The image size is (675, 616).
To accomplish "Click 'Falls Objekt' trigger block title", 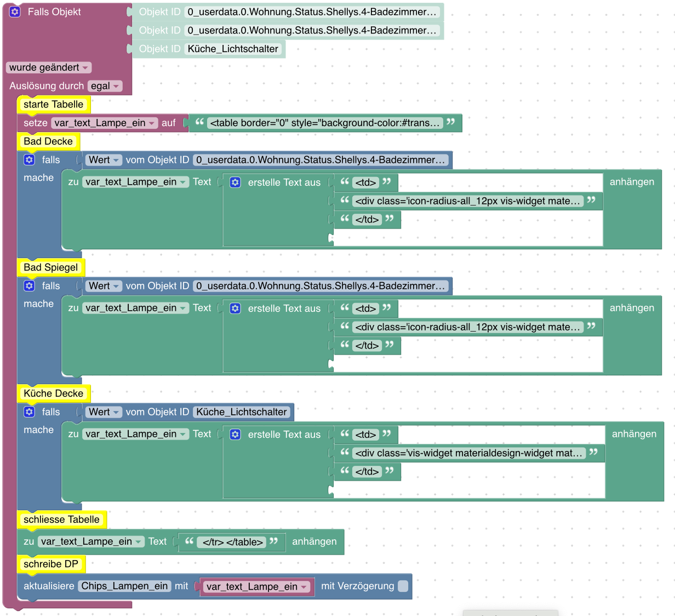I will (54, 12).
